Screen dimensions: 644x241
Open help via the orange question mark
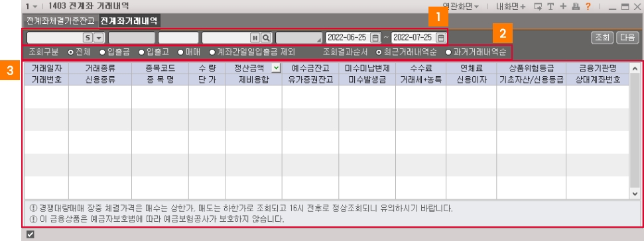(588, 6)
